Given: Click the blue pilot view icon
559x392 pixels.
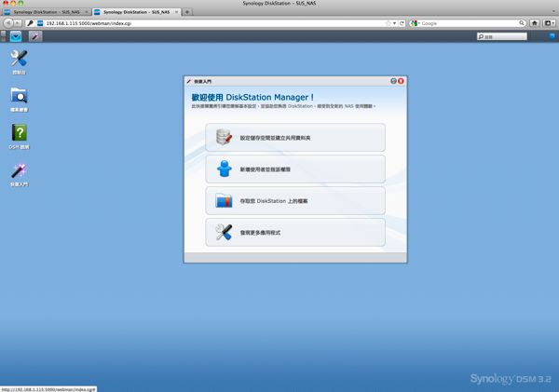Looking at the screenshot, I should 552,36.
